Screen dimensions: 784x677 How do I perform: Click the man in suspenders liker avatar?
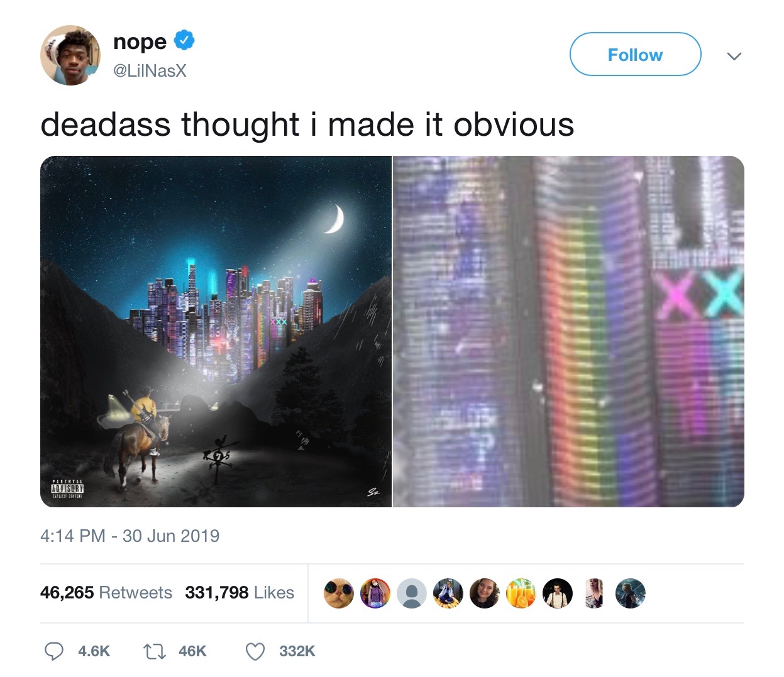click(x=558, y=593)
